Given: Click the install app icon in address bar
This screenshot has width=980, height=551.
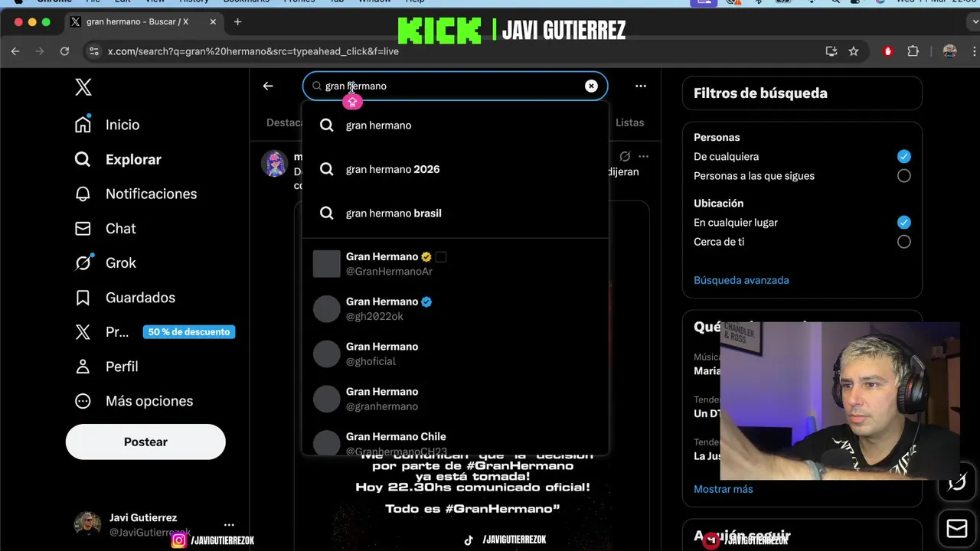Looking at the screenshot, I should tap(831, 51).
